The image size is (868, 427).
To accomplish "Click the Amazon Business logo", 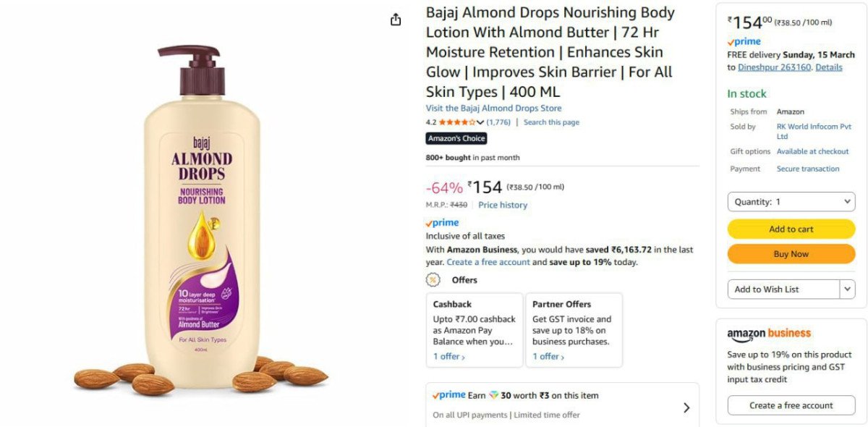I will tap(769, 334).
